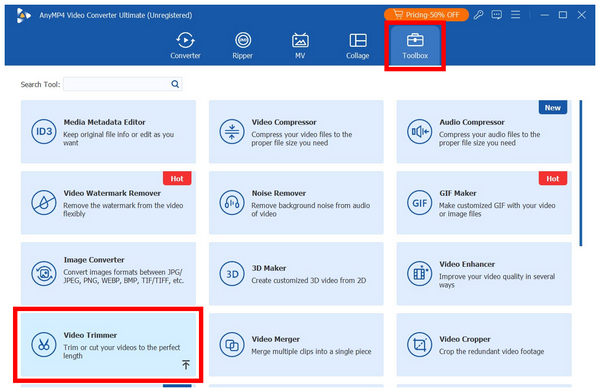Open Video Trimmer title
This screenshot has width=600, height=392.
pyautogui.click(x=90, y=335)
